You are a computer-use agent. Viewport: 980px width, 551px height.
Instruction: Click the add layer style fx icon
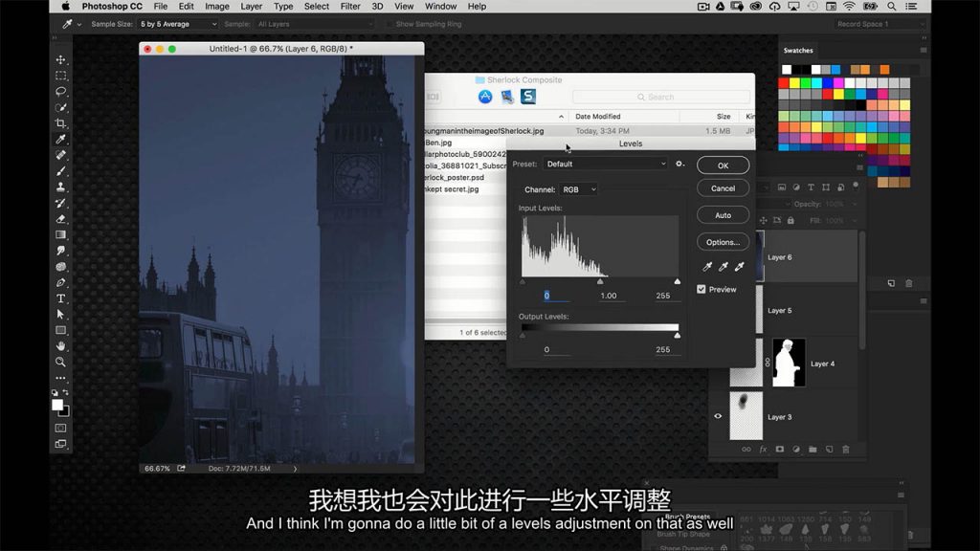point(763,450)
